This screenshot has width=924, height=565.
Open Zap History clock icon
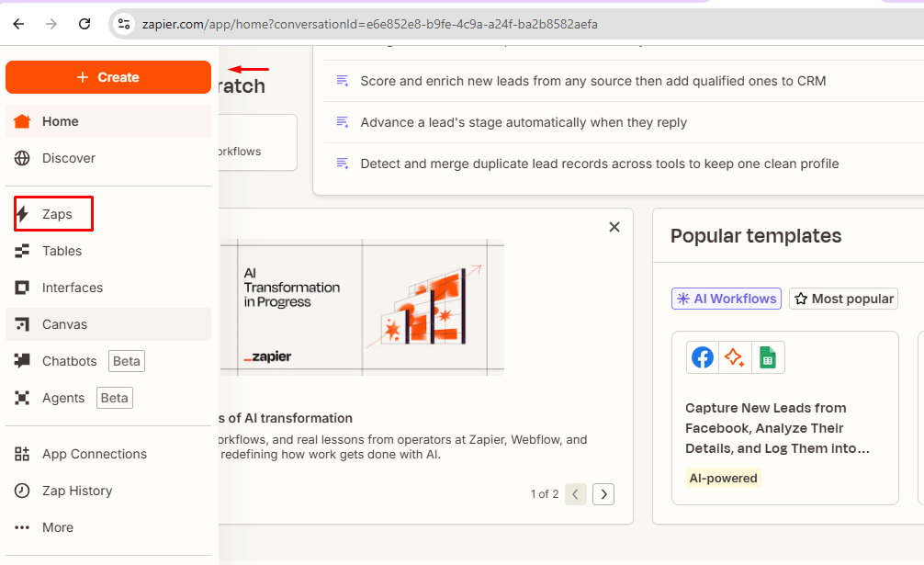coord(23,491)
